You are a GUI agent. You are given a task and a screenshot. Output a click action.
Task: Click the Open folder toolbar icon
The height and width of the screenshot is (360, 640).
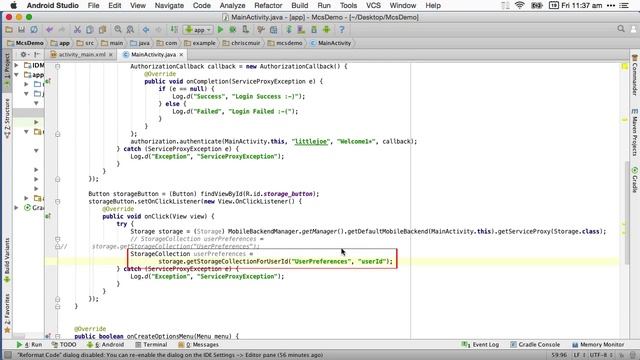9,29
